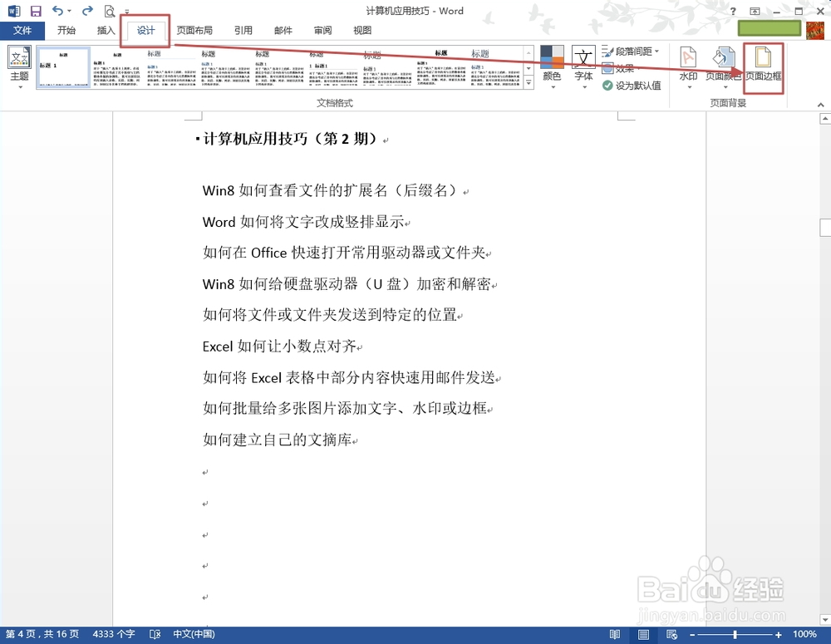Click page count '第 4 页, 共 16 页'
Viewport: 831px width, 644px height.
[x=42, y=634]
